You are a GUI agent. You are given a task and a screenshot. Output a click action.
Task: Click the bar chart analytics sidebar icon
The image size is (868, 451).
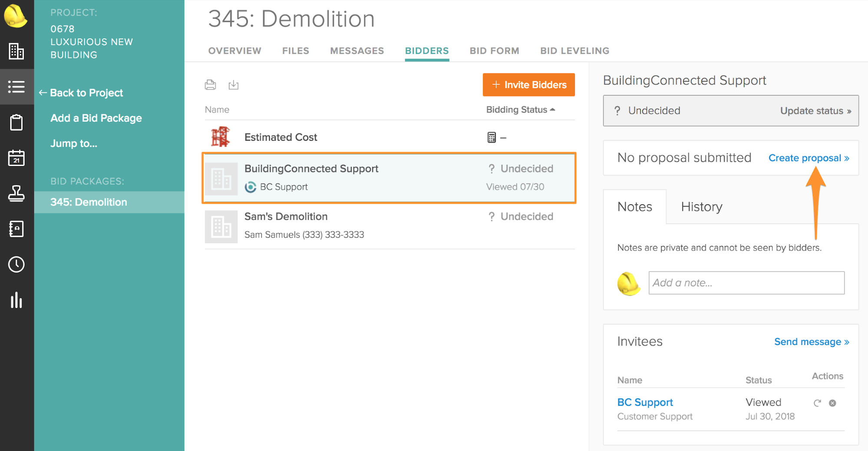coord(17,300)
